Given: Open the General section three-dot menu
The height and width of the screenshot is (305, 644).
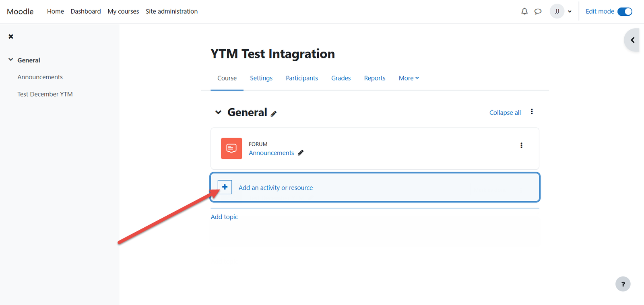Looking at the screenshot, I should click(x=532, y=112).
